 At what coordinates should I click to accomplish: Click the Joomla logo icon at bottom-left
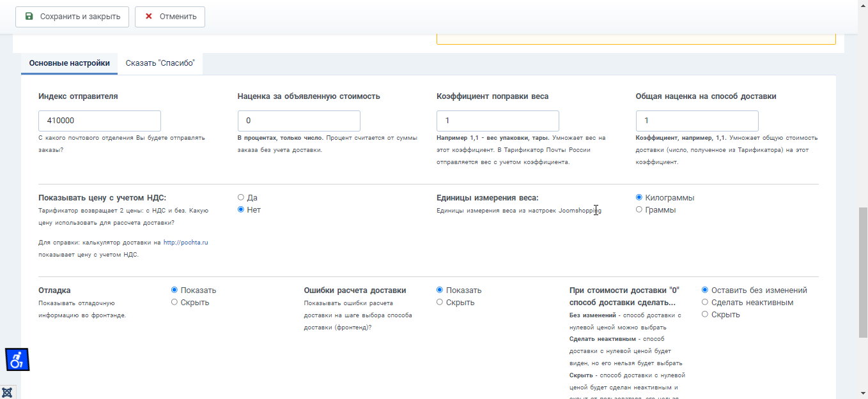[7, 392]
